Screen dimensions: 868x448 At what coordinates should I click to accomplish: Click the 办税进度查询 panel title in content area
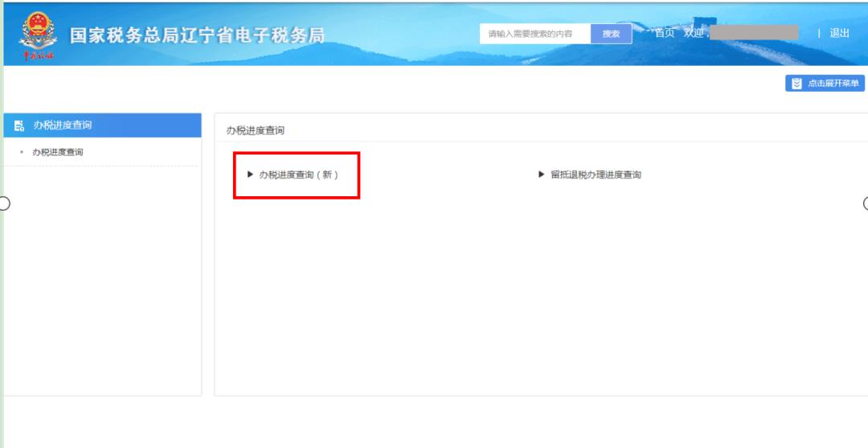(255, 130)
